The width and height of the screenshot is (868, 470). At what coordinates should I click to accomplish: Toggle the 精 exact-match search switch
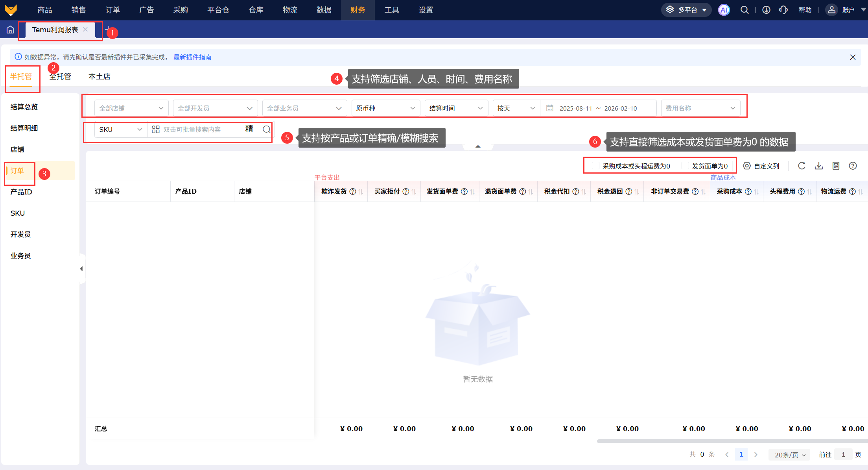pyautogui.click(x=249, y=129)
